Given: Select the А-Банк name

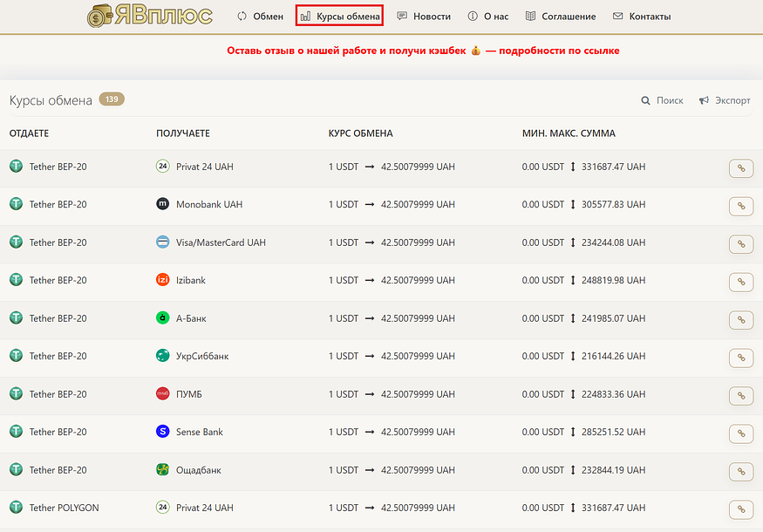Looking at the screenshot, I should click(x=191, y=318).
